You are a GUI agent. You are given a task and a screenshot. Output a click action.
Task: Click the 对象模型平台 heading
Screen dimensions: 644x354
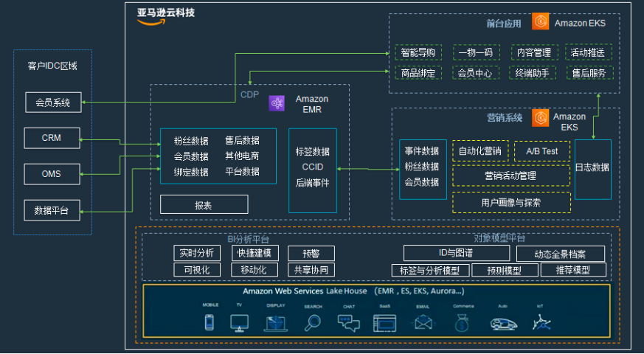tap(499, 237)
